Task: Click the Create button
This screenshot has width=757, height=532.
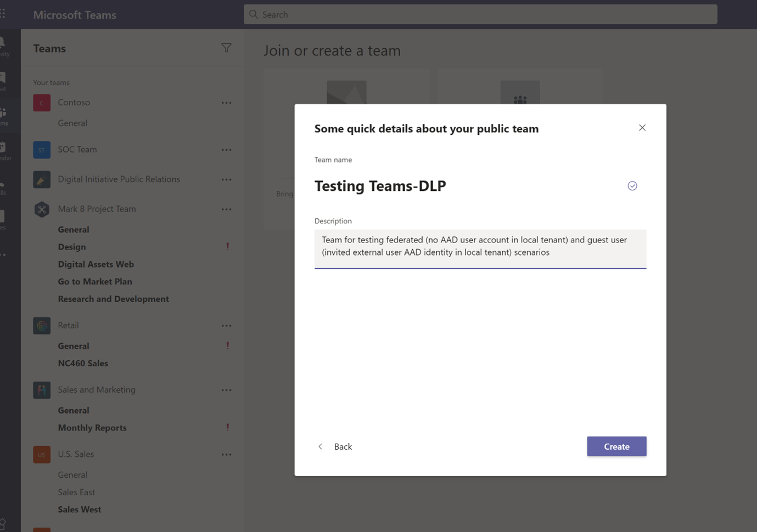Action: coord(616,446)
